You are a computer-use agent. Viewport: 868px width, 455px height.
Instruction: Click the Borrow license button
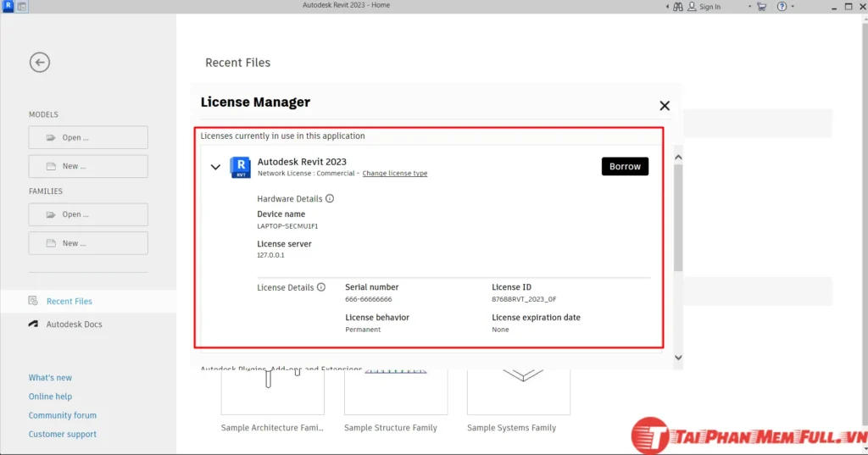625,166
